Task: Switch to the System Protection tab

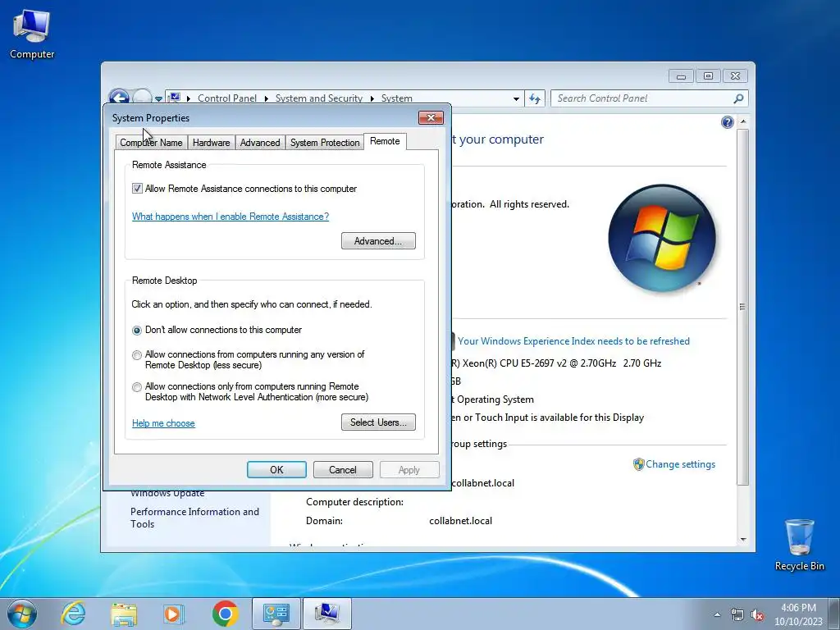Action: pyautogui.click(x=325, y=143)
